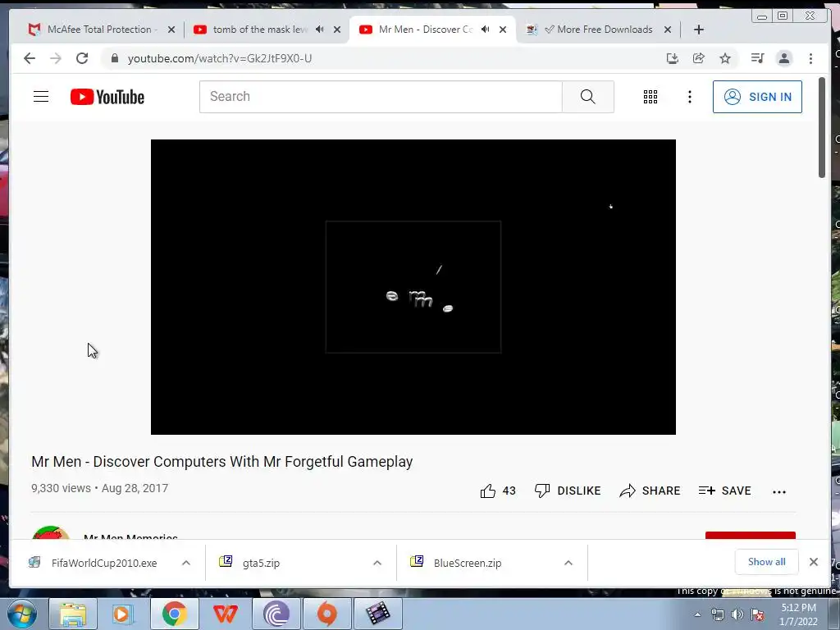The image size is (840, 630).
Task: View site info via the padlock icon
Action: click(114, 58)
